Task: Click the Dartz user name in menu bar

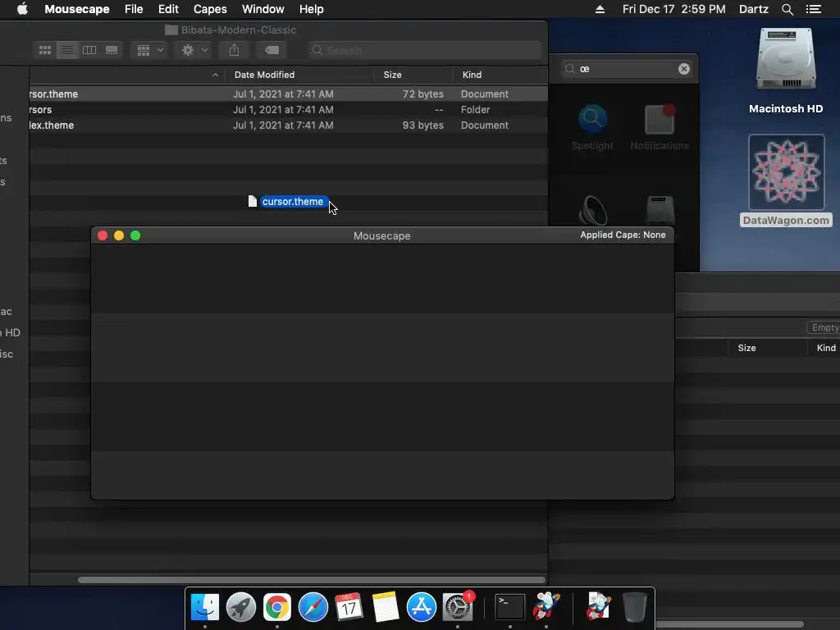Action: click(x=753, y=9)
